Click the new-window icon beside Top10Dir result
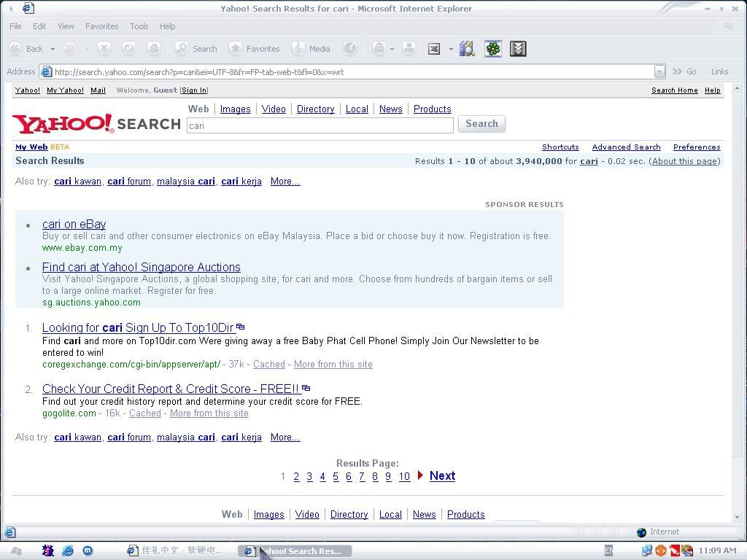Image resolution: width=747 pixels, height=560 pixels. click(241, 327)
